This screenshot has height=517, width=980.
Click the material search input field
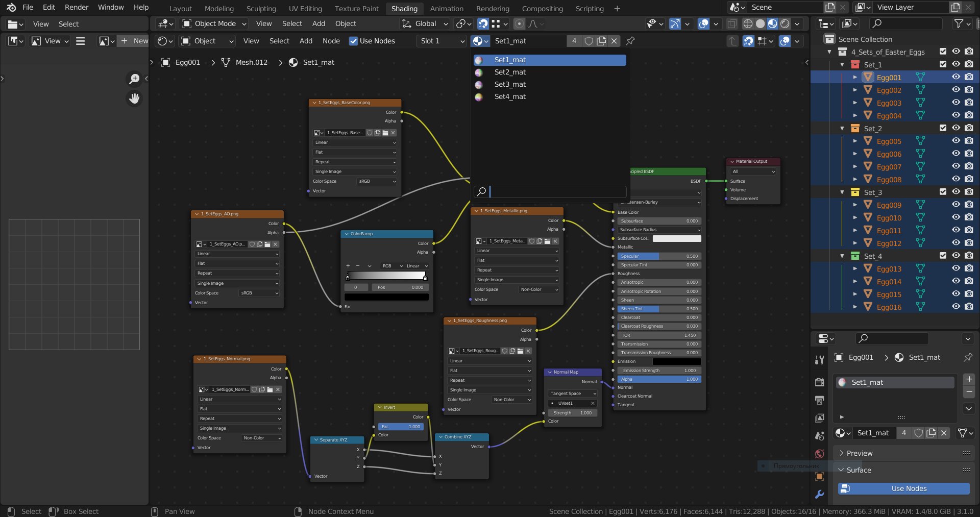pos(550,191)
